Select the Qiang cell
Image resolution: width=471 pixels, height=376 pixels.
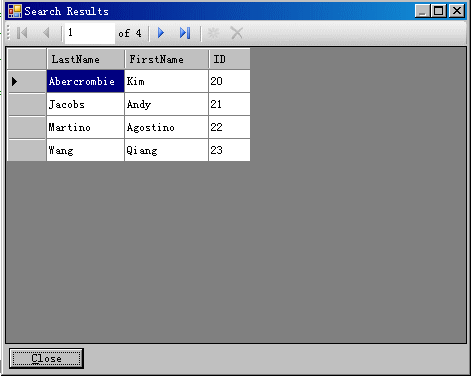pyautogui.click(x=167, y=150)
